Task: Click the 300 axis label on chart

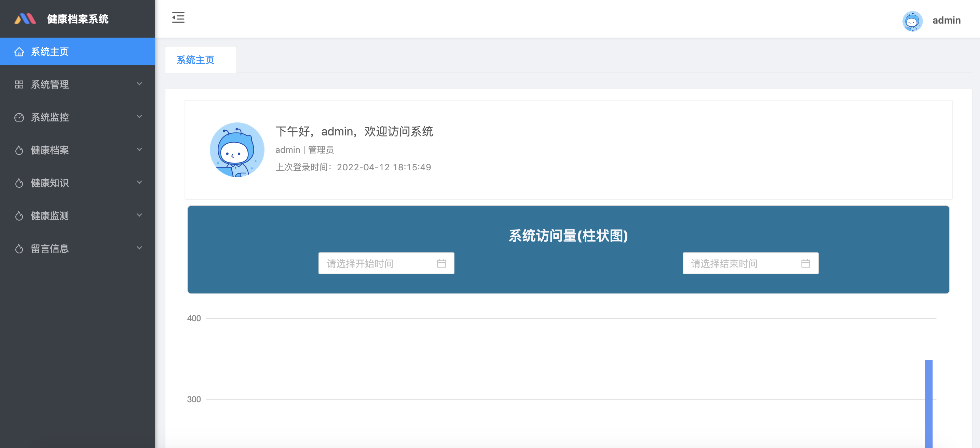Action: click(x=194, y=400)
